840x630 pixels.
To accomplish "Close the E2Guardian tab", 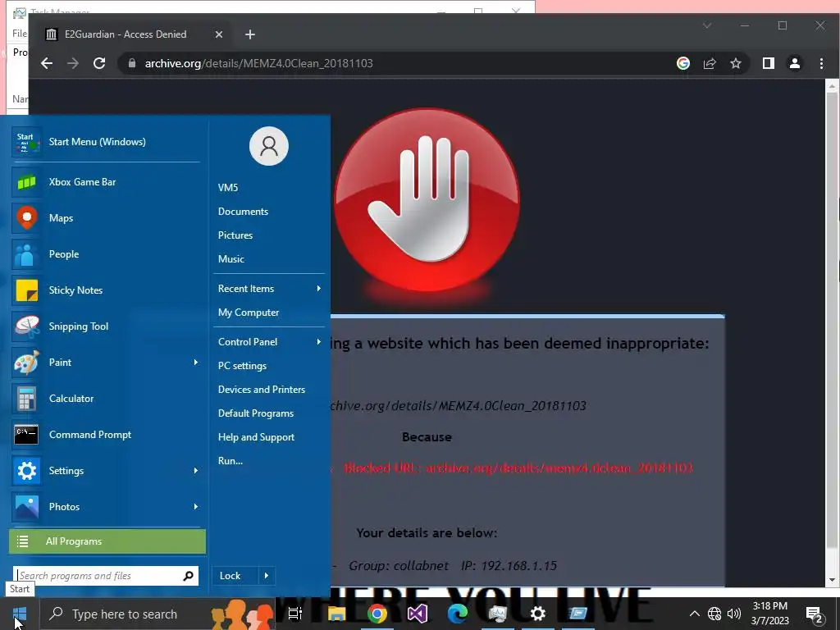I will pos(218,34).
